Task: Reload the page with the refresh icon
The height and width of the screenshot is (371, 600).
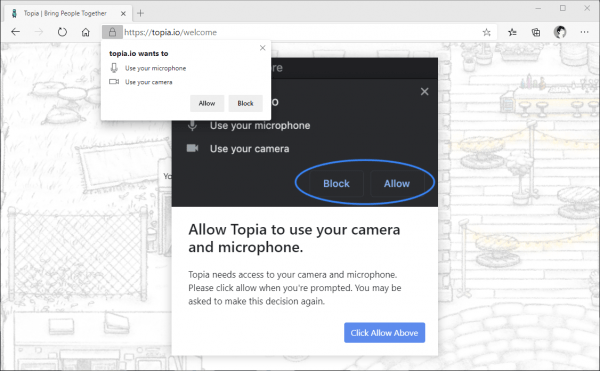Action: coord(62,32)
